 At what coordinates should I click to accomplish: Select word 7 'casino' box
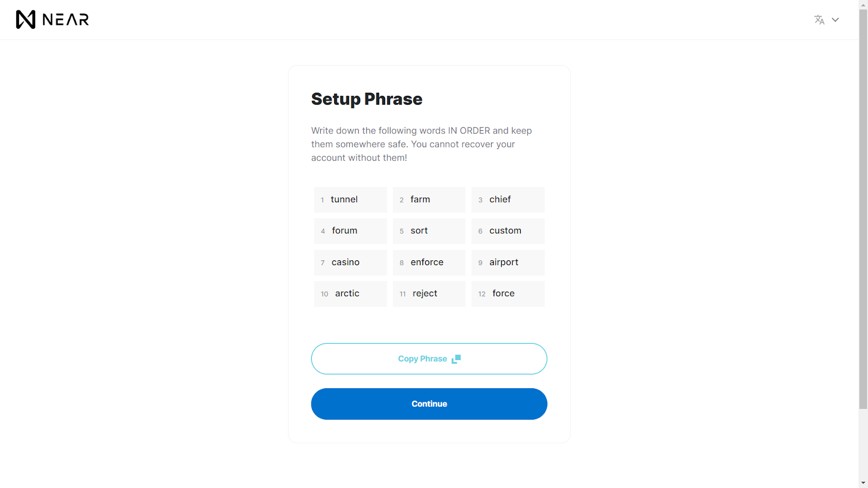point(350,262)
